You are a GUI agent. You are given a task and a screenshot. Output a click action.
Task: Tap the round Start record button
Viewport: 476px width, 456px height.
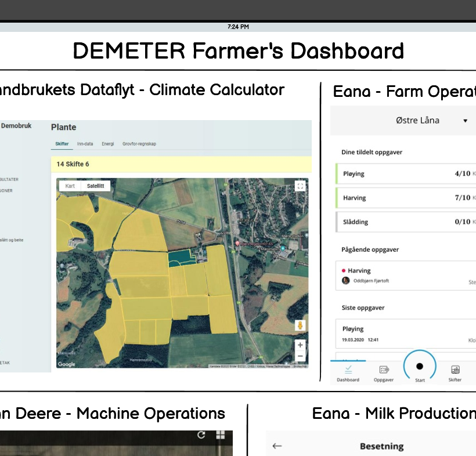point(420,366)
